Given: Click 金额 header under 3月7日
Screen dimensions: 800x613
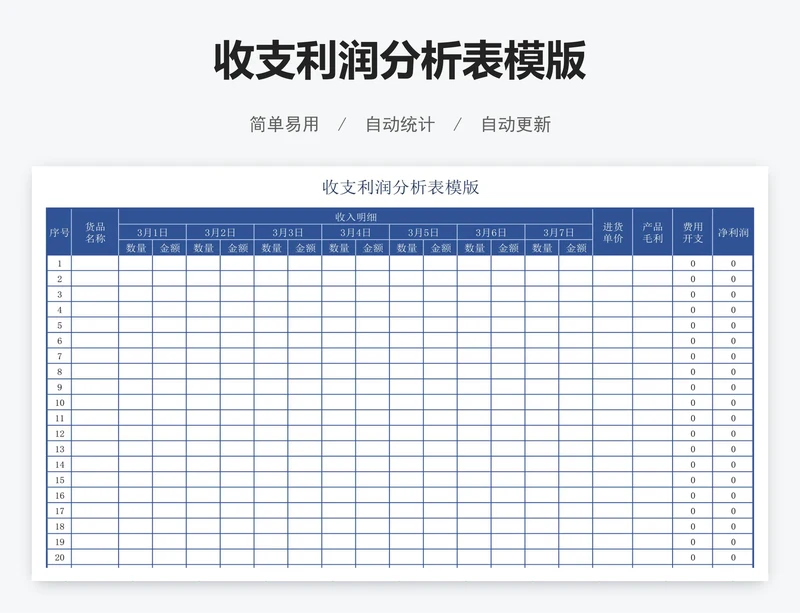Looking at the screenshot, I should (x=576, y=248).
